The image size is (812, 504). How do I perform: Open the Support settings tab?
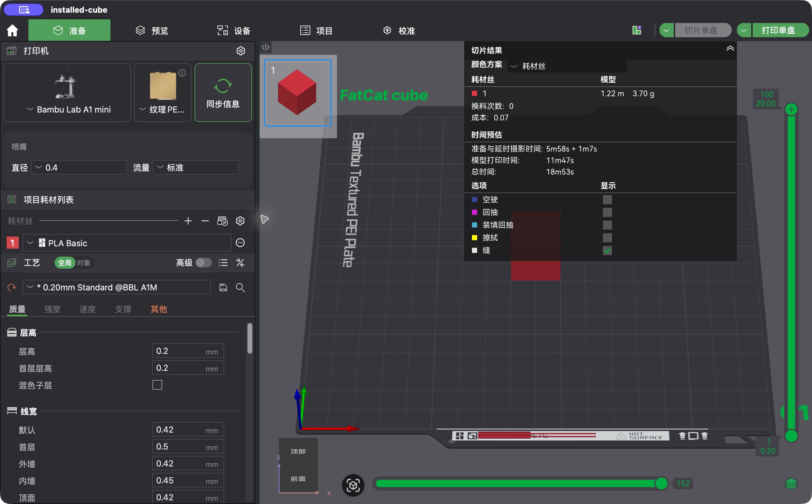coord(123,309)
